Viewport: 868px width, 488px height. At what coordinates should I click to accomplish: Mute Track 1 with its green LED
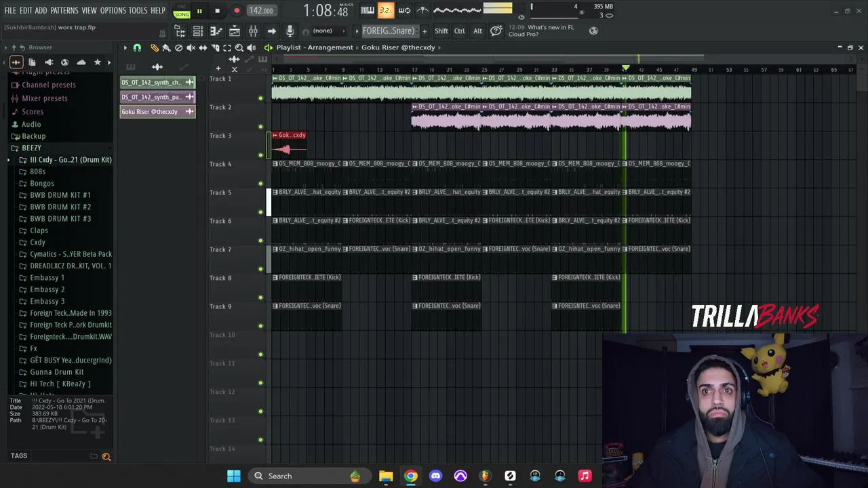(x=260, y=98)
